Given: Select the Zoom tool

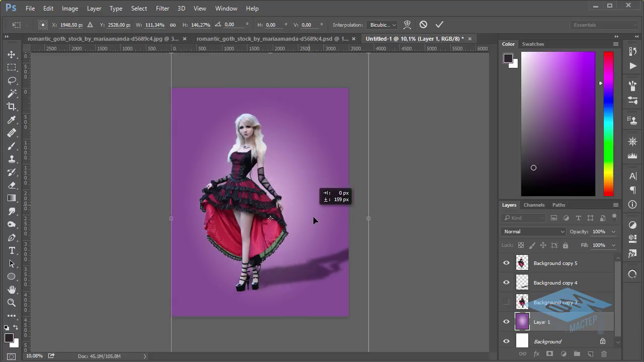Looking at the screenshot, I should pos(12,303).
